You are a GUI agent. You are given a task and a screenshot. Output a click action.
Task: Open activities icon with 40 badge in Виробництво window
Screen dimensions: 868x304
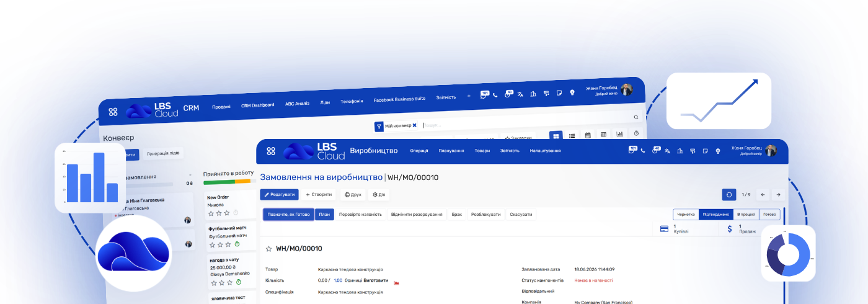click(656, 150)
